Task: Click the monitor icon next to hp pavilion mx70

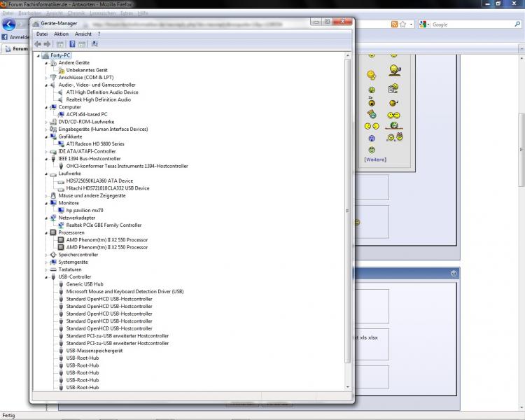Action: [x=62, y=210]
